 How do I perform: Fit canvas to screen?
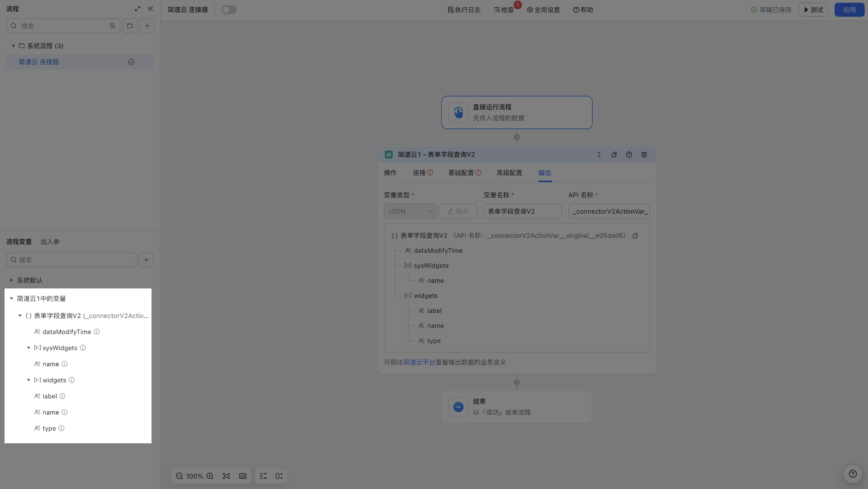[227, 476]
